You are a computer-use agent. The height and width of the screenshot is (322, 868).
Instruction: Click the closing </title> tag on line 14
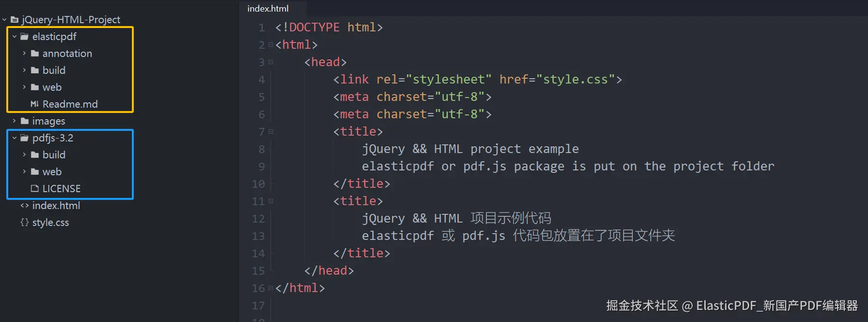(x=361, y=253)
